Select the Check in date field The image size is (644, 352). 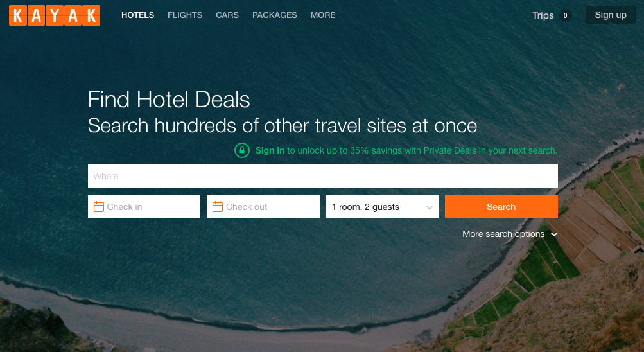pos(144,207)
